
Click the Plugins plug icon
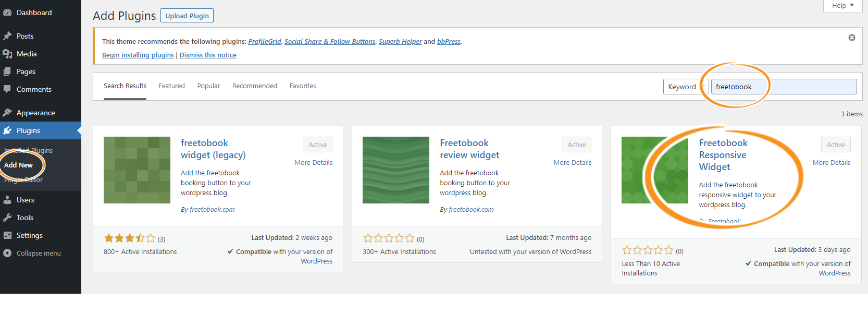pyautogui.click(x=7, y=130)
